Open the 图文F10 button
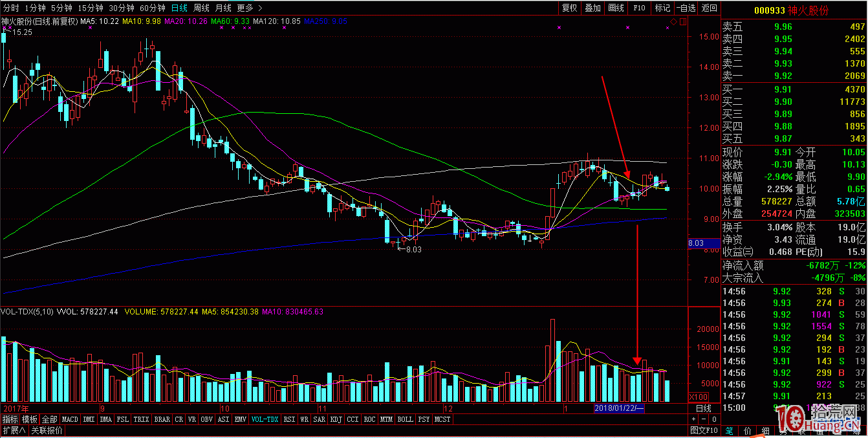 point(704,430)
